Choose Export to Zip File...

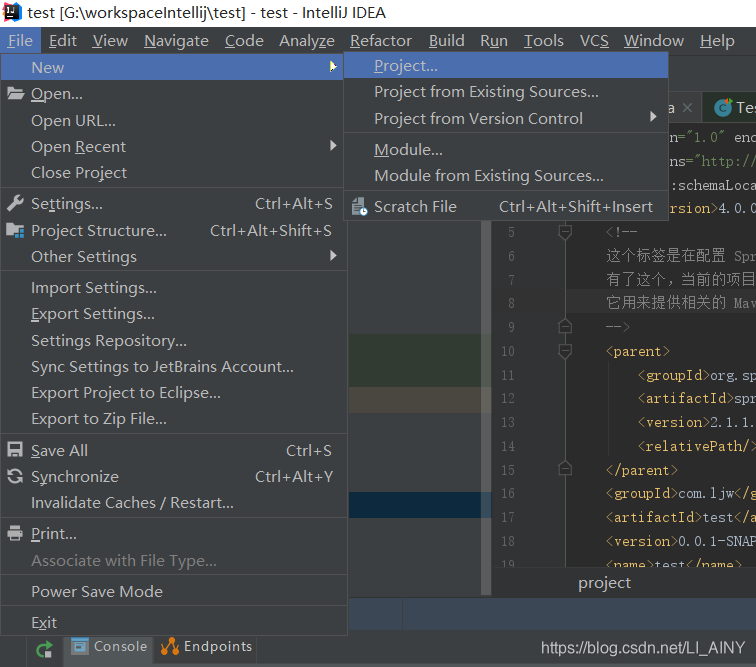click(x=174, y=419)
